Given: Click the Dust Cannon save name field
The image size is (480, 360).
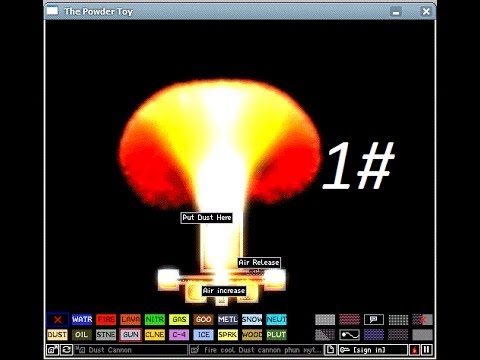Looking at the screenshot, I should click(x=131, y=350).
